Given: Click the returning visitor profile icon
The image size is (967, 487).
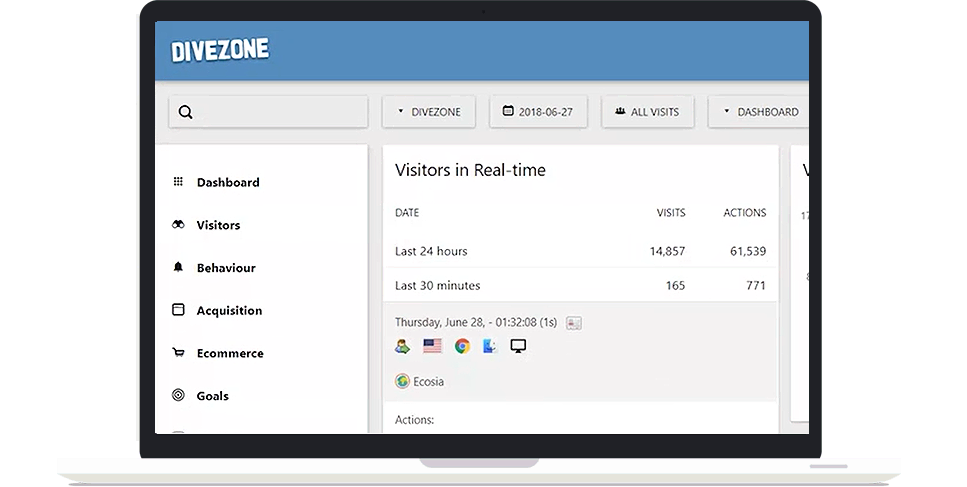Looking at the screenshot, I should point(403,346).
